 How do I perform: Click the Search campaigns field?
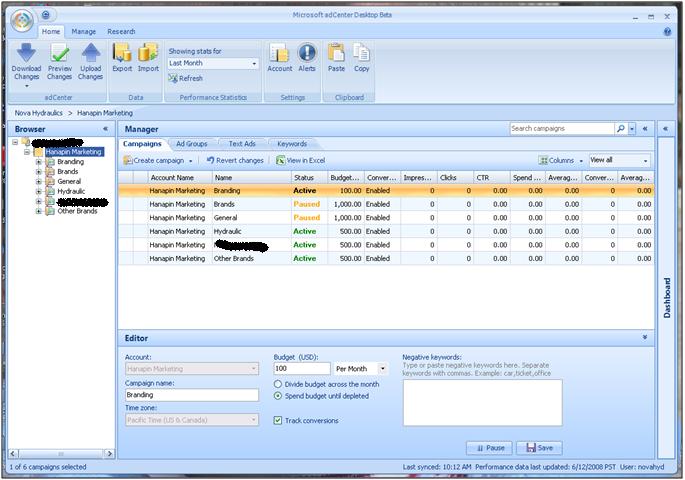(x=562, y=128)
